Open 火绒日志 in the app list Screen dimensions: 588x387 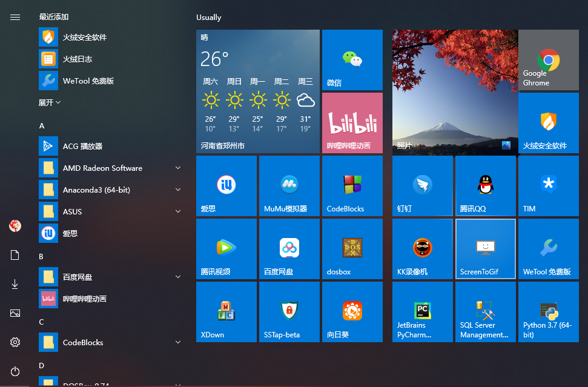point(112,59)
